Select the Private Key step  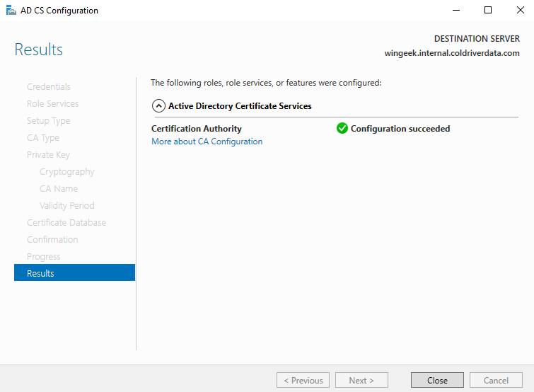[x=48, y=155]
